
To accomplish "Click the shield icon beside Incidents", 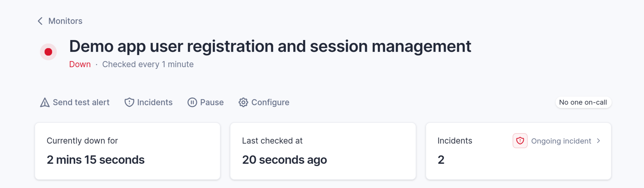I will (x=129, y=102).
